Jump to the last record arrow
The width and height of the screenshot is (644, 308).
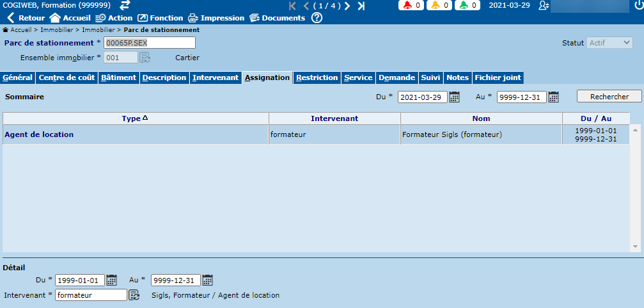point(361,6)
